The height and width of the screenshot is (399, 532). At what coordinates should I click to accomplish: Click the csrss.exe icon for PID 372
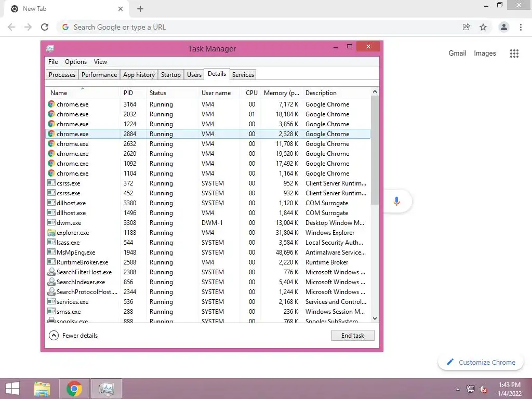coord(51,183)
